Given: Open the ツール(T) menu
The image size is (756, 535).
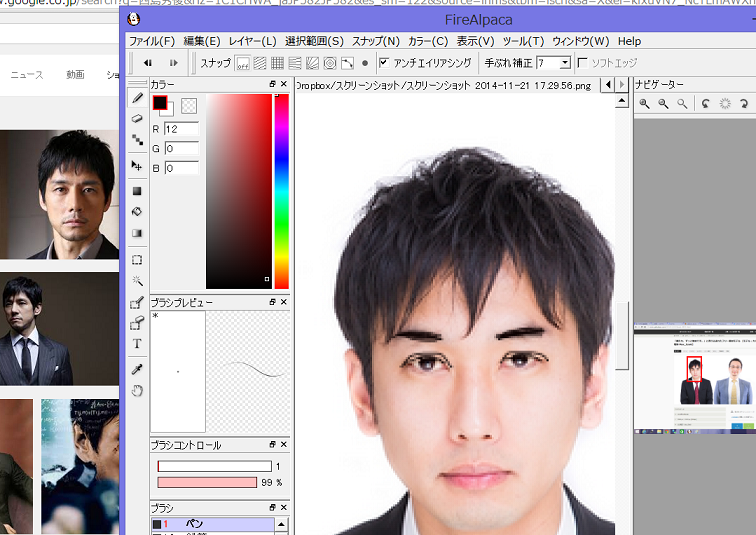Looking at the screenshot, I should click(x=523, y=41).
